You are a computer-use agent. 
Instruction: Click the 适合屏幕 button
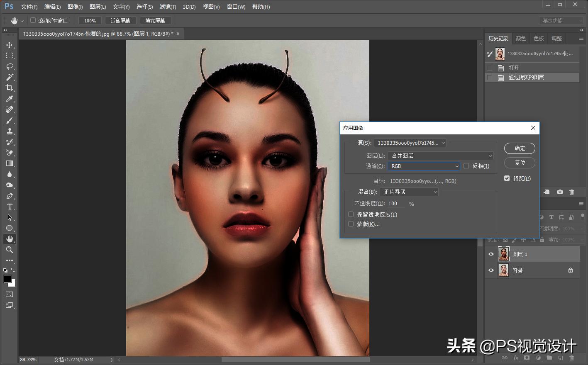(120, 21)
